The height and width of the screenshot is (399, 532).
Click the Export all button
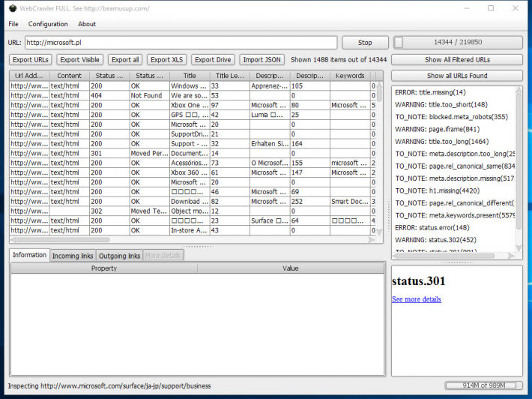point(125,60)
